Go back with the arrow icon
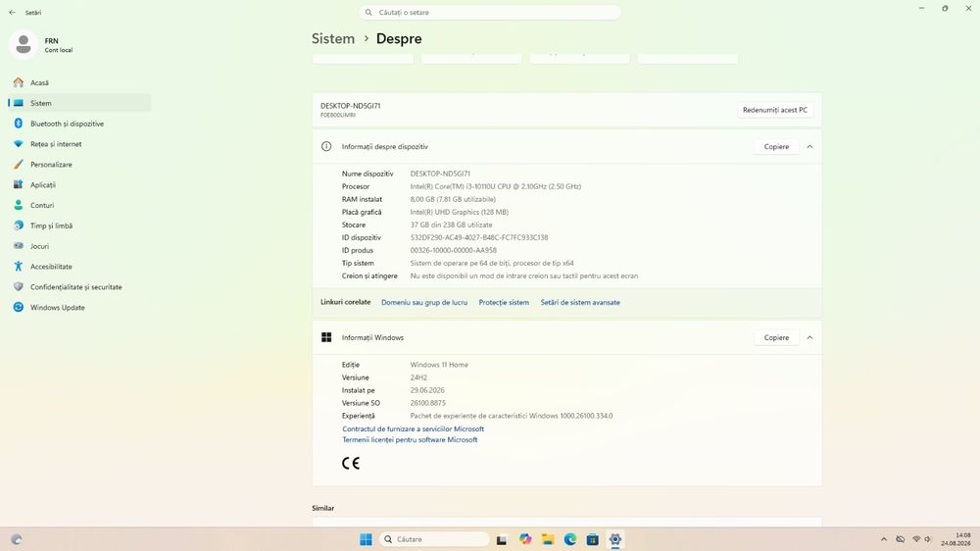 pyautogui.click(x=12, y=13)
